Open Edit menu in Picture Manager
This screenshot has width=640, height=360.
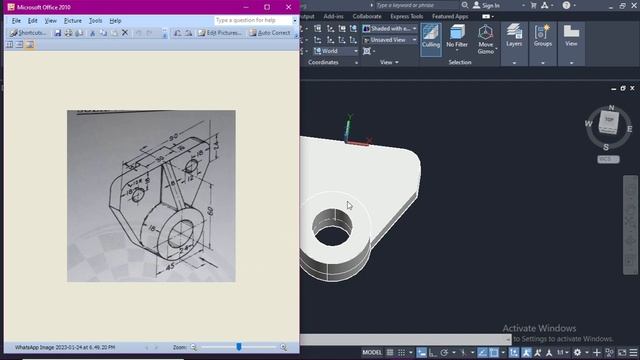pyautogui.click(x=33, y=20)
